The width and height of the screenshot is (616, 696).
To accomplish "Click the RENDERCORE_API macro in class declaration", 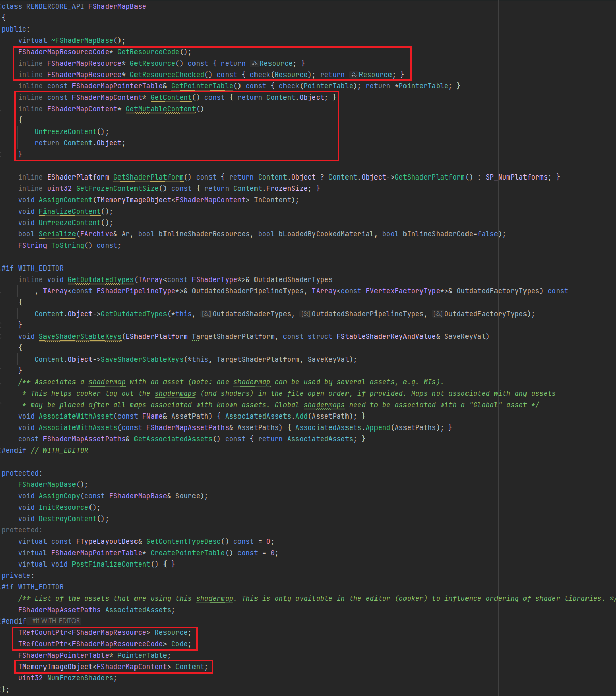I will coord(55,6).
